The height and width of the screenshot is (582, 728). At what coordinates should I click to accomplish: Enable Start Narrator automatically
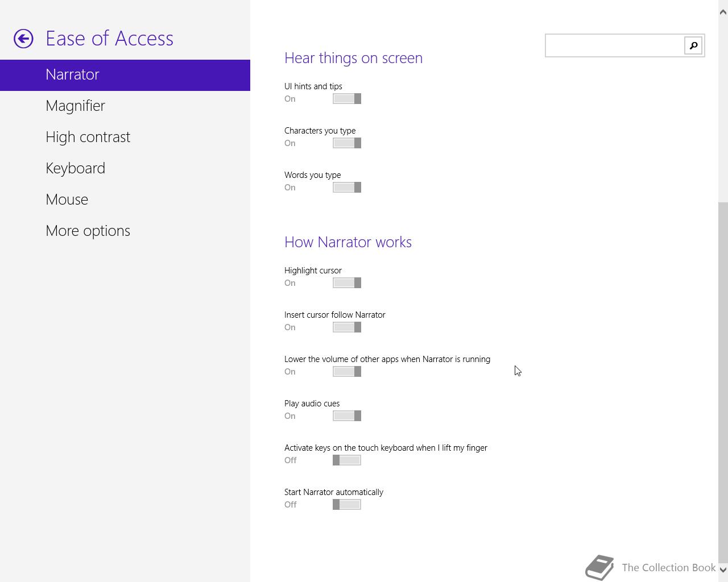(x=347, y=505)
